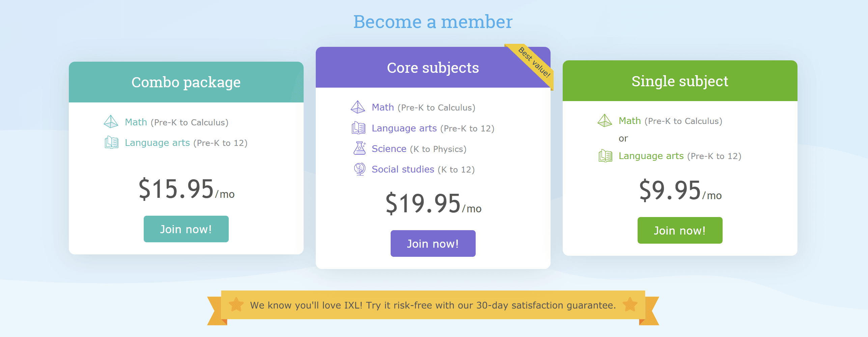Open the Language arts (Pre-K to 12) link
Screen dimensions: 868x337
click(157, 142)
